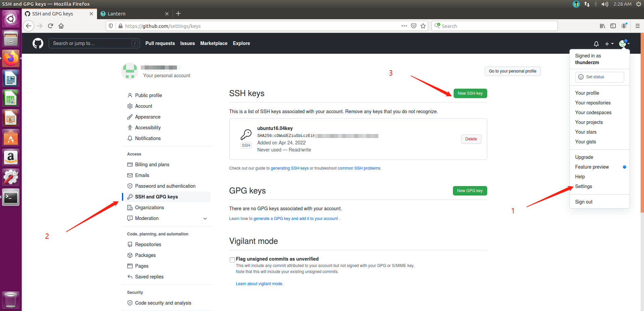
Task: Click the Firefox search field
Action: 494,26
